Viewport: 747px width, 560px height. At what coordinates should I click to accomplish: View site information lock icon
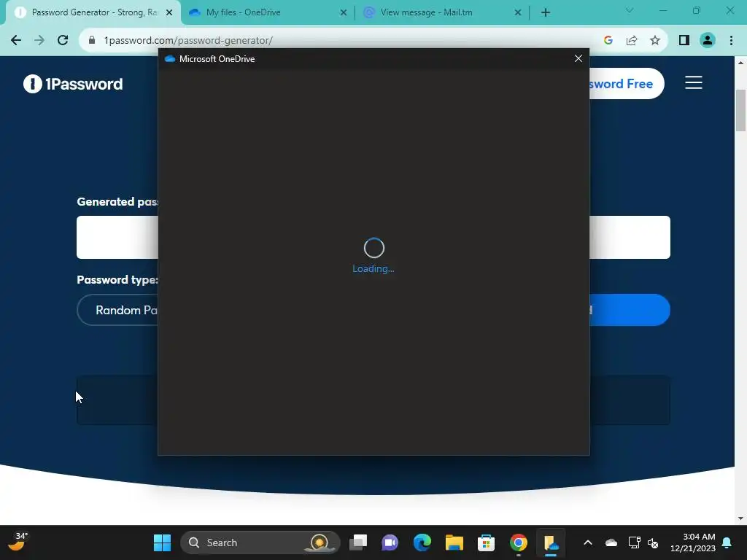(x=92, y=41)
